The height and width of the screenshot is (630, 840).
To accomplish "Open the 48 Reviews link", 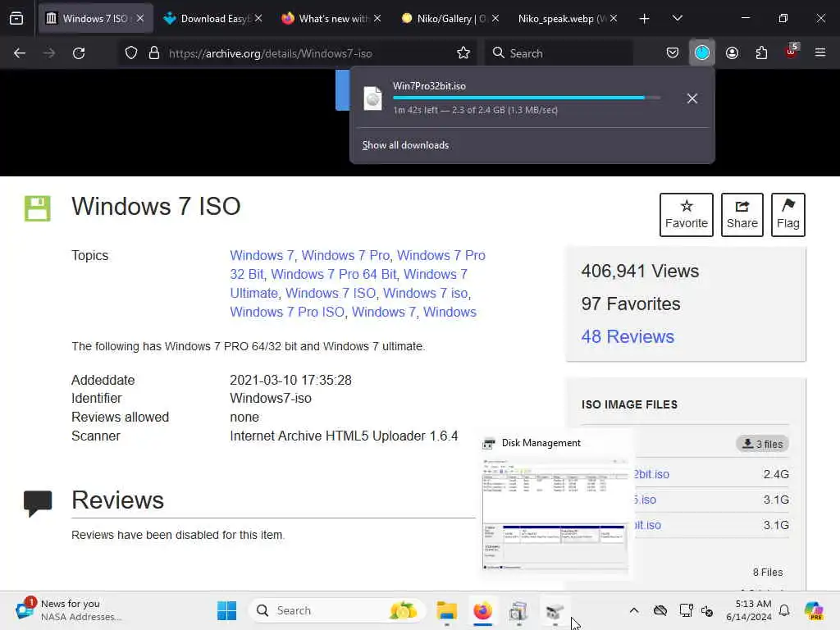I will [628, 336].
